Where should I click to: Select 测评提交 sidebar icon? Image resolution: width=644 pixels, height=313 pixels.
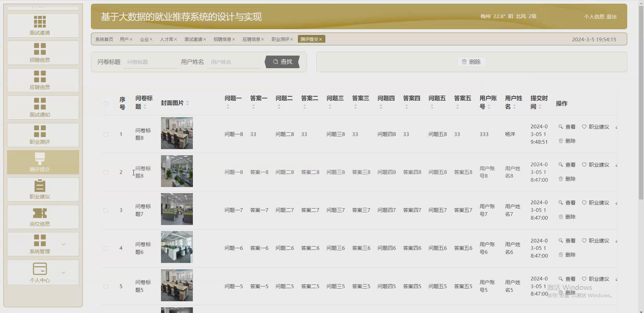tap(40, 159)
